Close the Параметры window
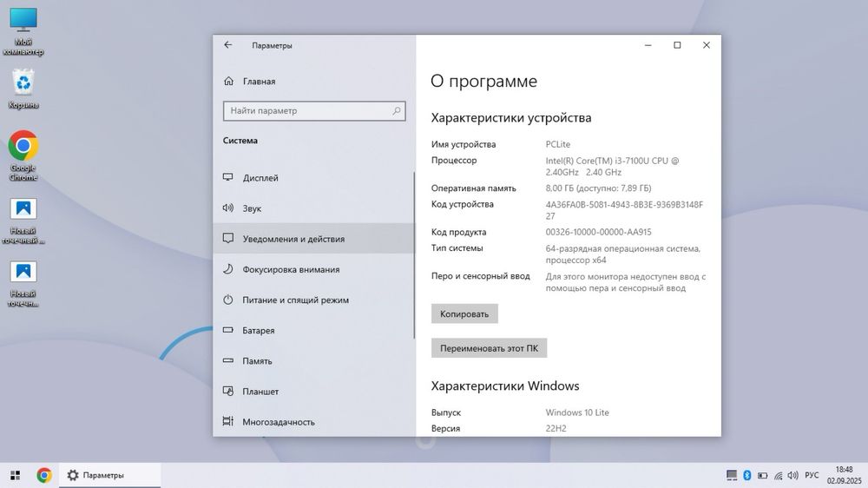 pyautogui.click(x=707, y=45)
